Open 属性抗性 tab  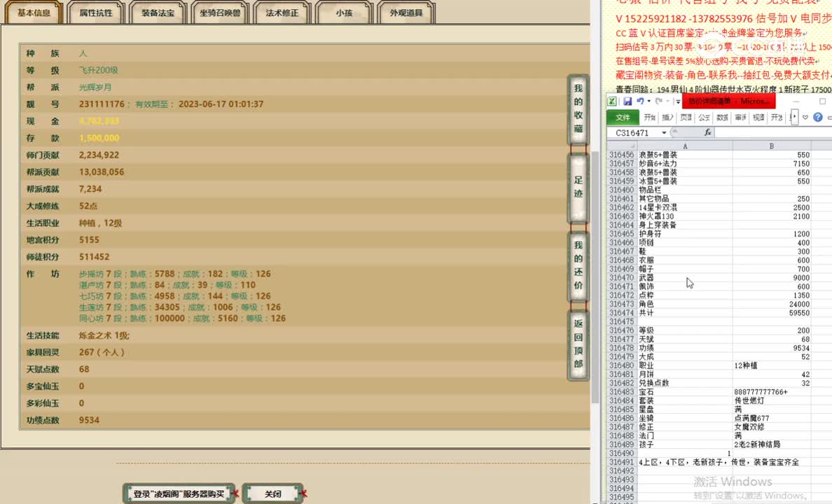96,13
